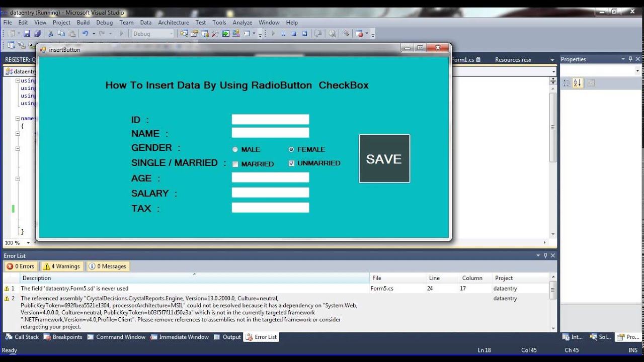Open Properties Window from toolbar icon
Image resolution: width=644 pixels, height=362 pixels.
(x=194, y=34)
